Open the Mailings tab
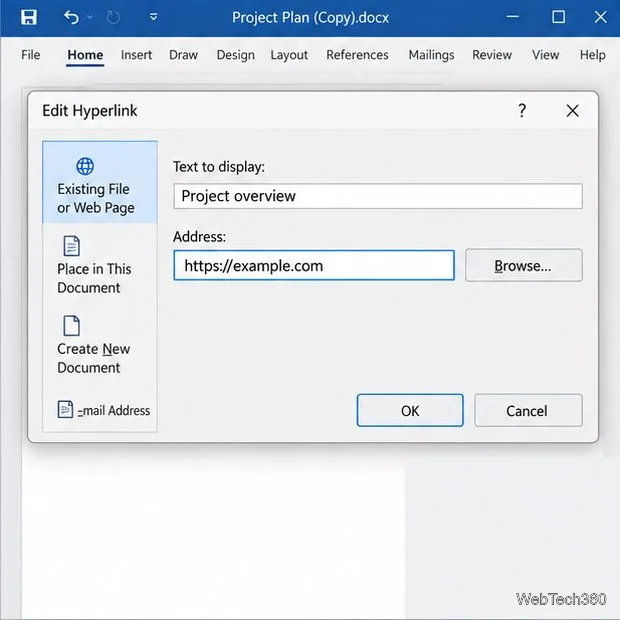The width and height of the screenshot is (620, 620). pos(431,55)
